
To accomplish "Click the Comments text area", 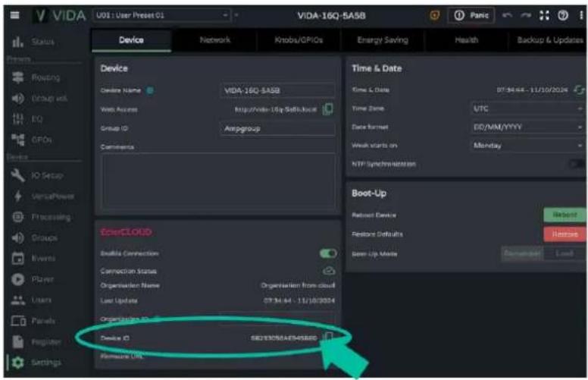I will pos(219,182).
